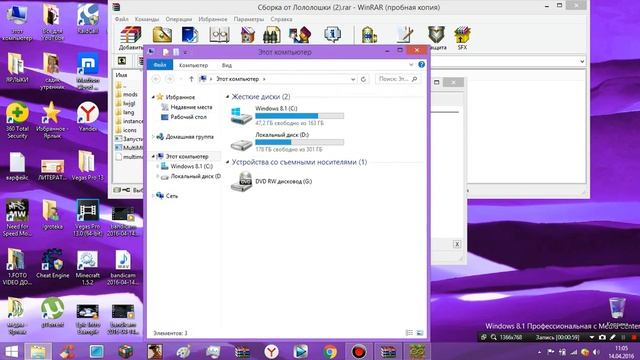Screen dimensions: 640x360
Task: Collapse the Этот компьютер tree node
Action: [153, 156]
